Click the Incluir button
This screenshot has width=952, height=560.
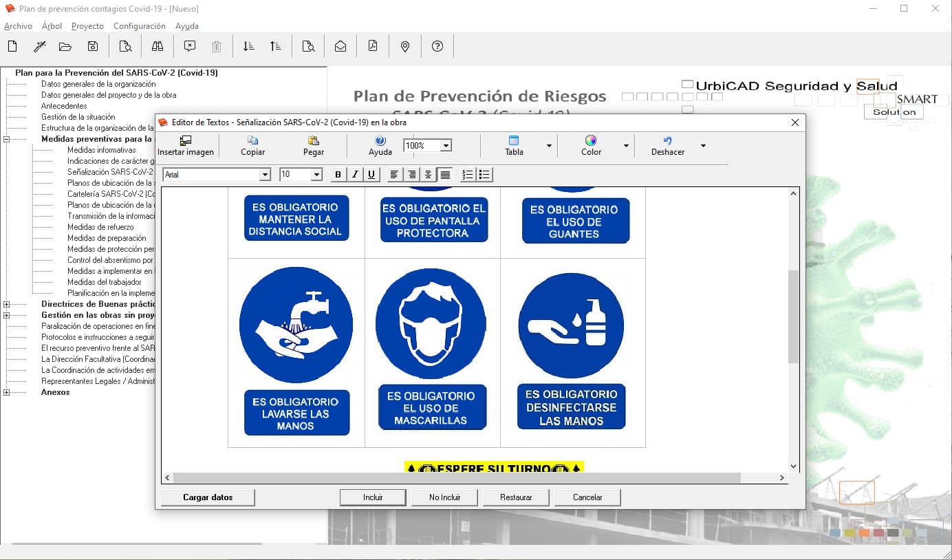(x=373, y=497)
